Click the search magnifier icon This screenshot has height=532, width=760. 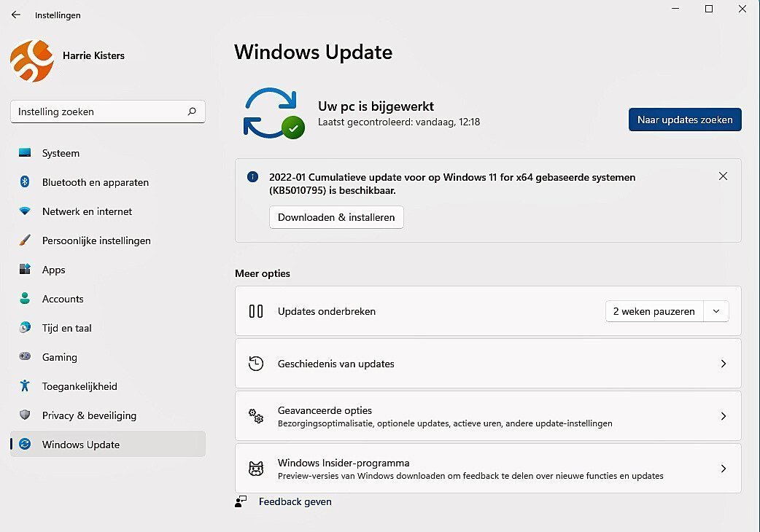tap(192, 112)
